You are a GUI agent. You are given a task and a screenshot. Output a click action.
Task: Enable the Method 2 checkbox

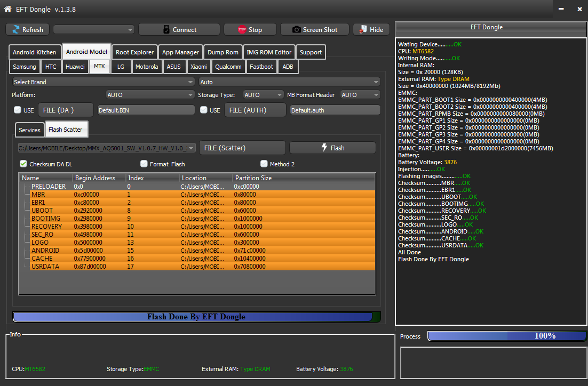click(264, 164)
